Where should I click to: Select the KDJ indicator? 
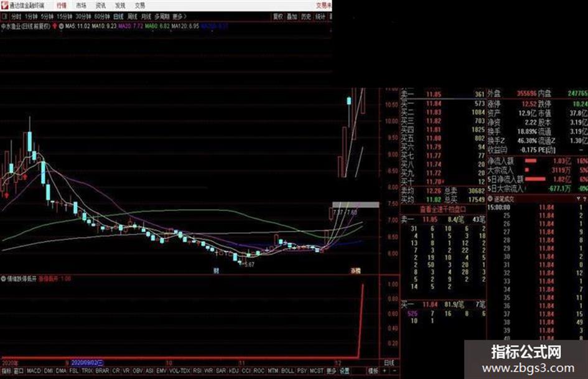click(x=233, y=371)
